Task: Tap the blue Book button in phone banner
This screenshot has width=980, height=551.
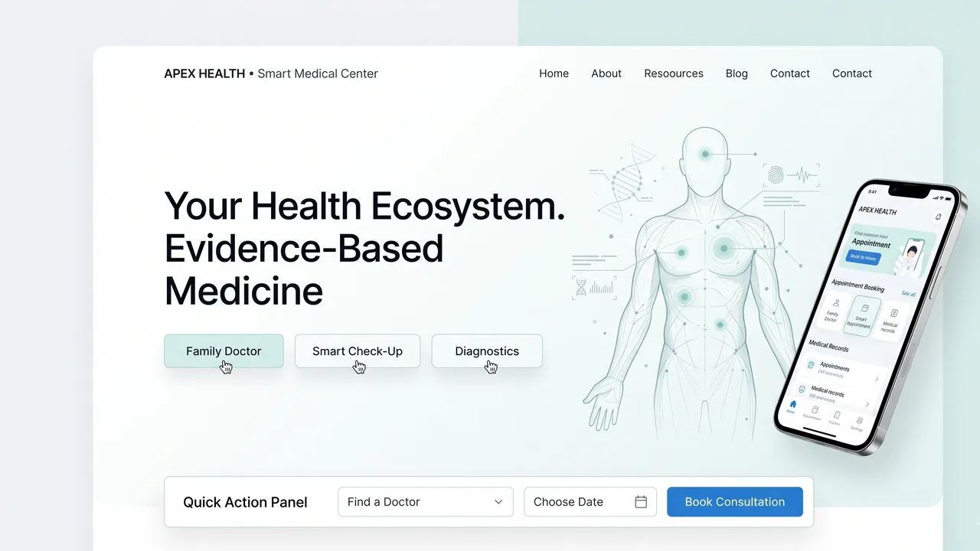Action: [863, 257]
